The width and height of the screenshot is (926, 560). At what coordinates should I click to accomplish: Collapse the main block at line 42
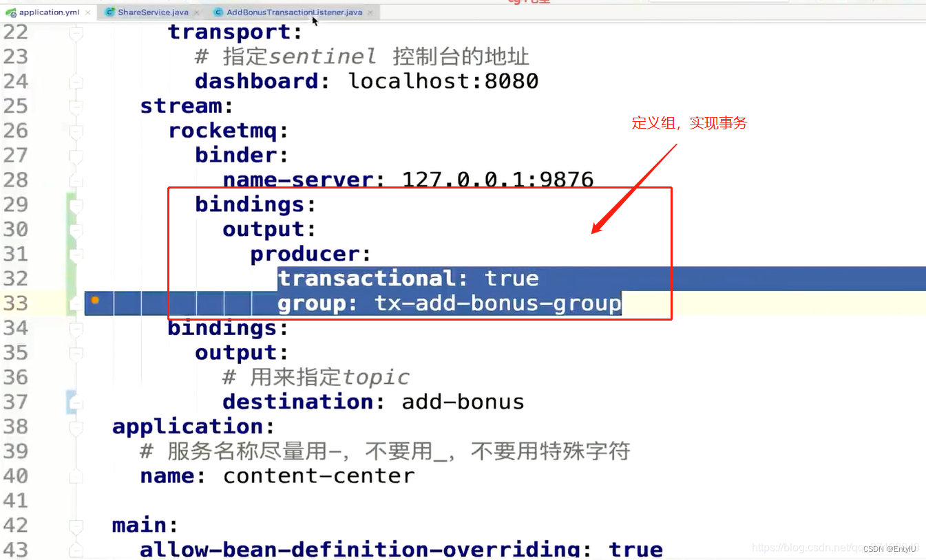(76, 526)
